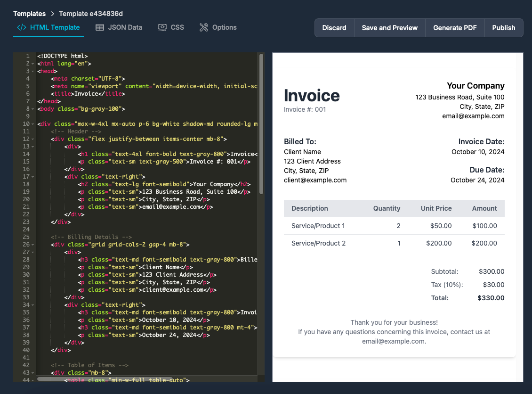The width and height of the screenshot is (532, 394).
Task: Collapse the head section fold on line 3
Action: point(32,71)
